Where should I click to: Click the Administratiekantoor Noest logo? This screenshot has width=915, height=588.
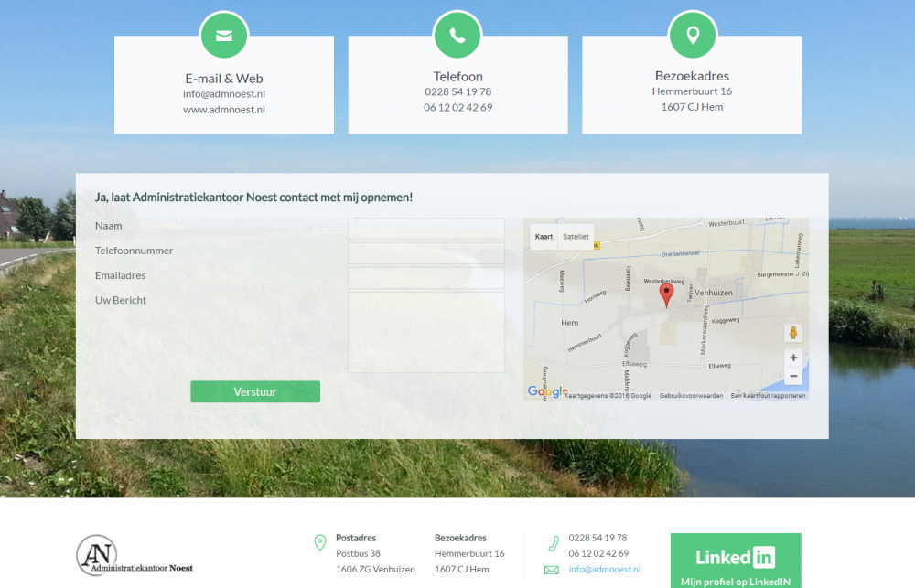point(135,555)
